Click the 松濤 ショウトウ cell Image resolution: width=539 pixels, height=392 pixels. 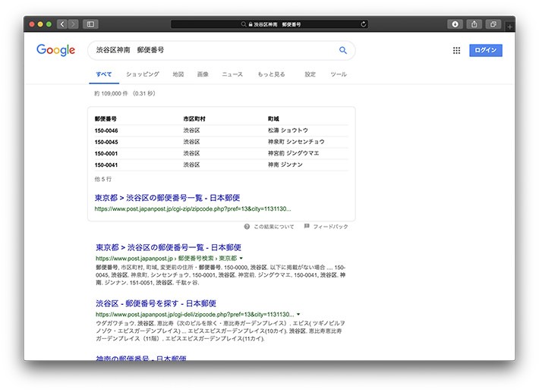tap(288, 130)
